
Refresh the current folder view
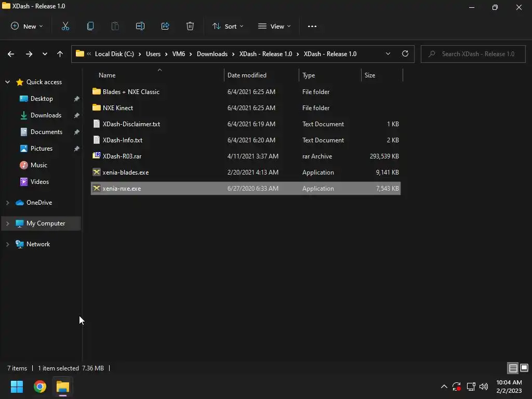(x=405, y=54)
